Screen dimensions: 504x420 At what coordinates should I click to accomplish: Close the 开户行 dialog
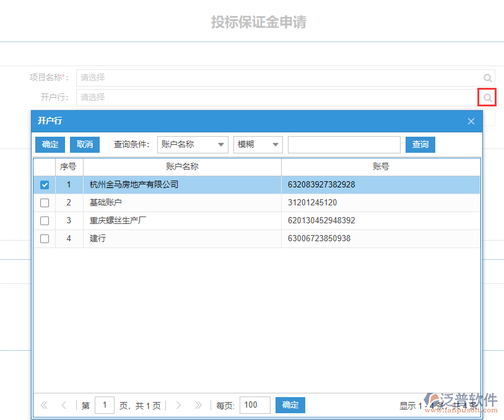click(x=471, y=121)
